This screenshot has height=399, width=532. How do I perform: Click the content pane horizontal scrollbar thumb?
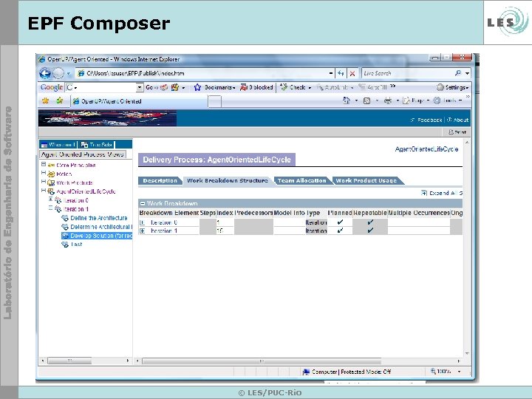262,361
